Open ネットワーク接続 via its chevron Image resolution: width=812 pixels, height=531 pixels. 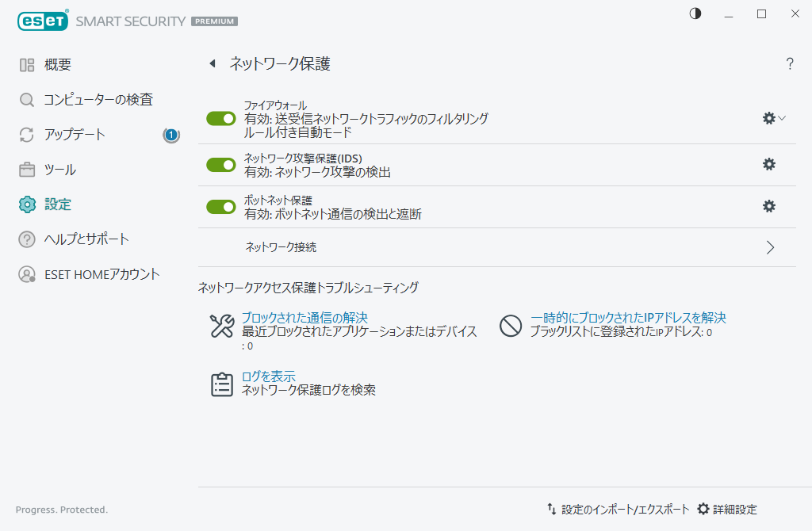pos(768,247)
